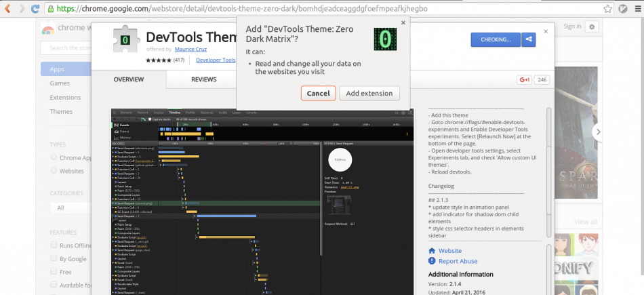The image size is (644, 295).
Task: Bookmark page with star icon
Action: 607,9
